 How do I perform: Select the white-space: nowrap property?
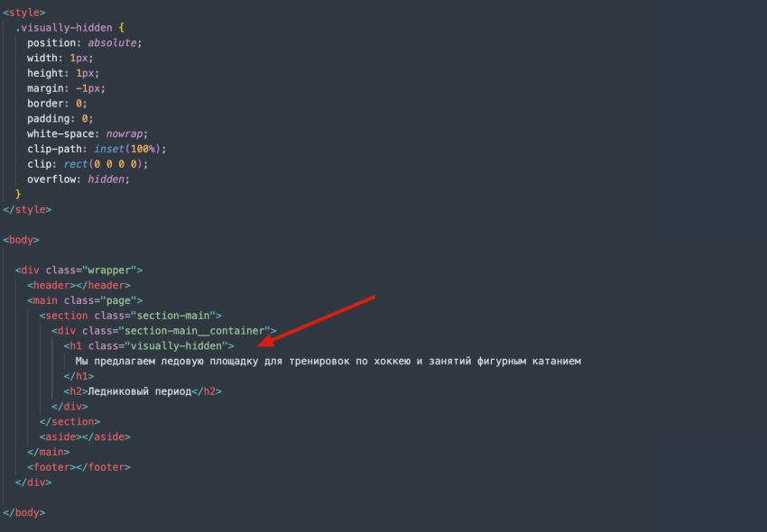(x=74, y=133)
